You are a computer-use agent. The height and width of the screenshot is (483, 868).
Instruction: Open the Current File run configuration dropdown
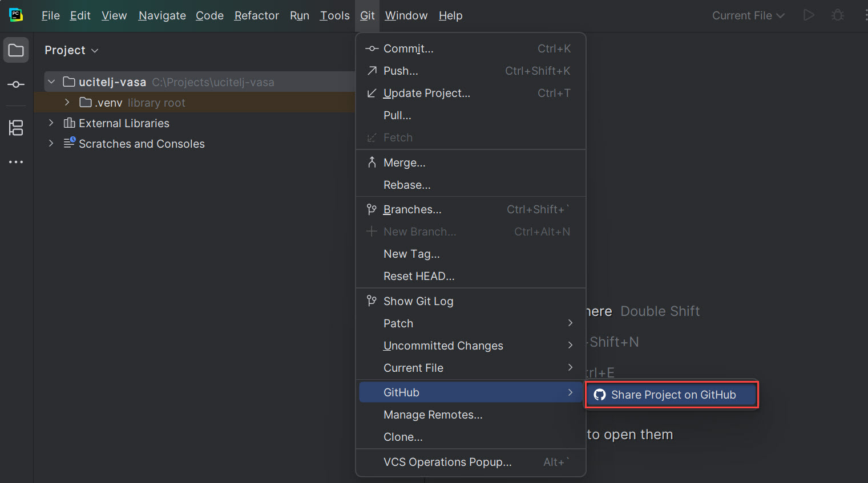748,15
